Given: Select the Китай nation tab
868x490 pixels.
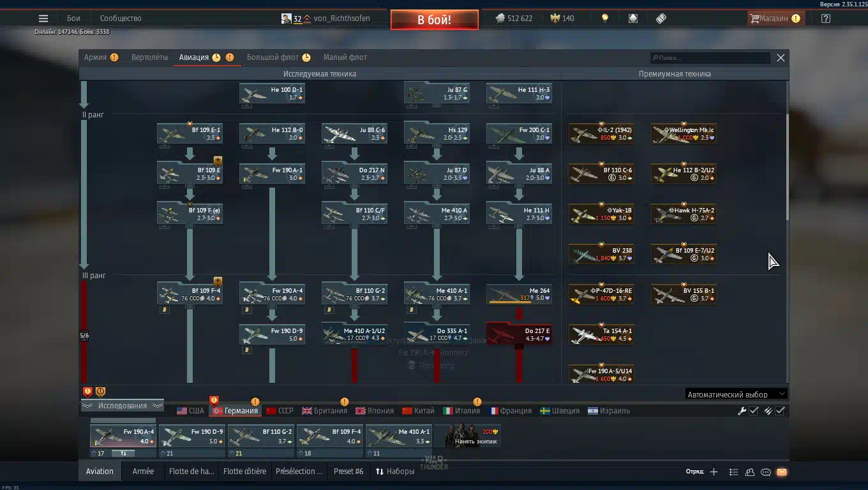Looking at the screenshot, I should point(419,411).
